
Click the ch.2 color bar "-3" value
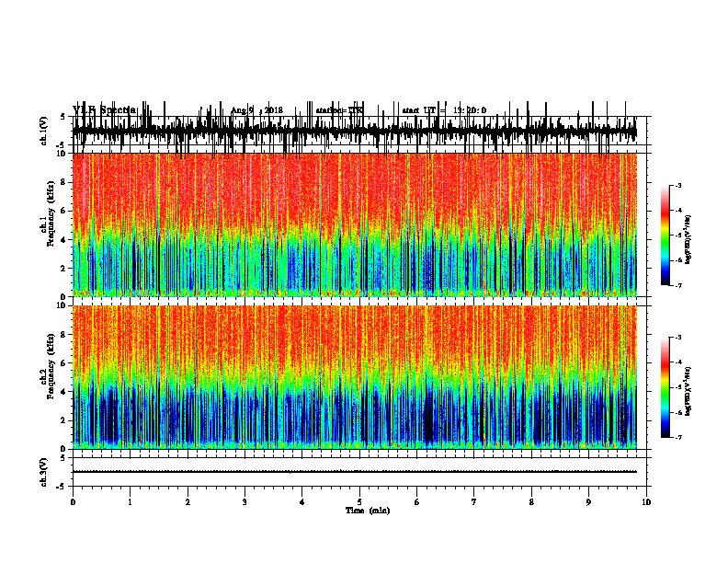click(677, 338)
